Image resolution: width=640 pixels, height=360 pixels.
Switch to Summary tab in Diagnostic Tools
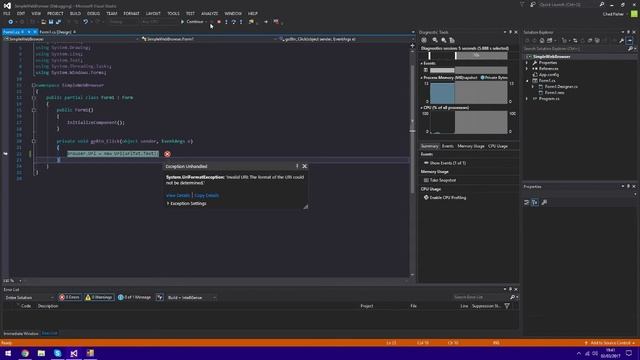pyautogui.click(x=429, y=146)
